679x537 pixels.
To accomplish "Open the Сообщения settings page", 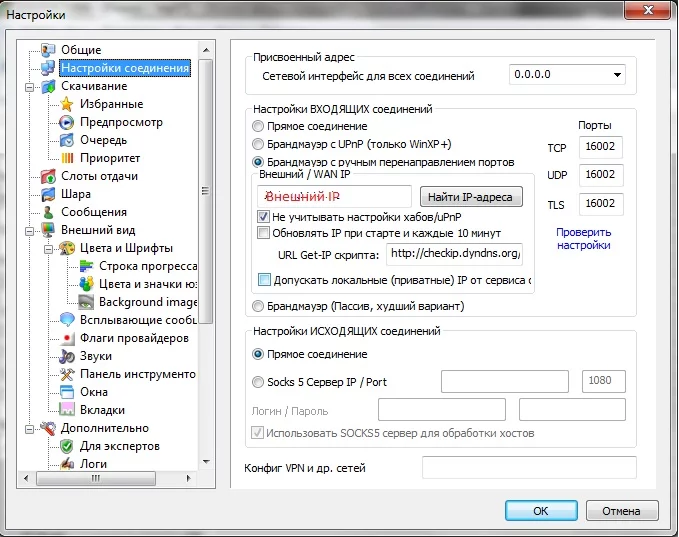I will coord(94,212).
